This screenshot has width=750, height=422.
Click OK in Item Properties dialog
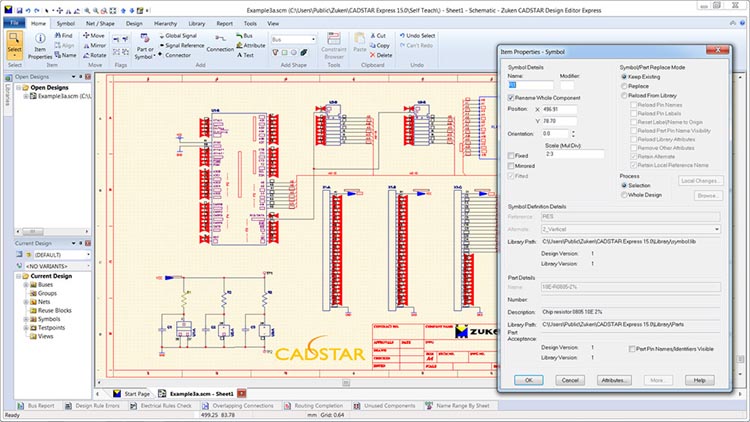pyautogui.click(x=529, y=380)
